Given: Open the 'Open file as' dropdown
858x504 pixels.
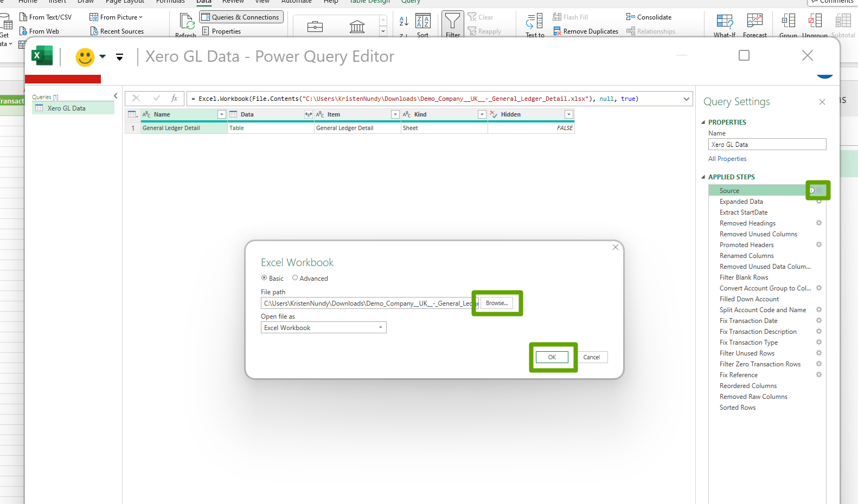Looking at the screenshot, I should pyautogui.click(x=381, y=327).
